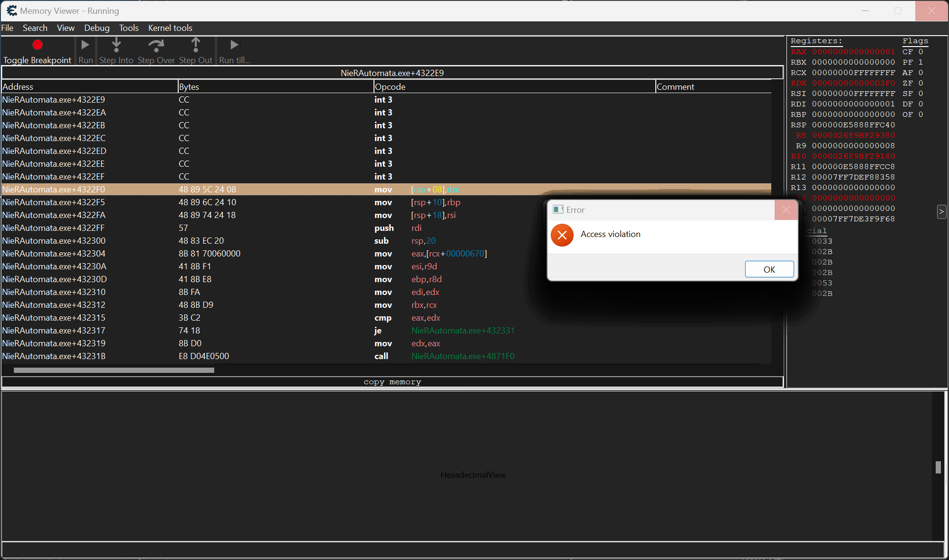Click the RAX register value in red
The width and height of the screenshot is (949, 560).
pyautogui.click(x=853, y=51)
